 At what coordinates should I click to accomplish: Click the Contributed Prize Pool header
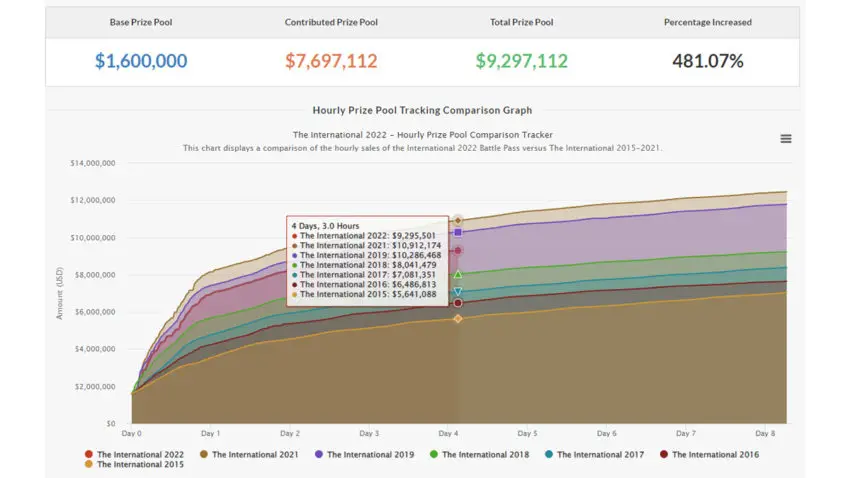coord(331,22)
